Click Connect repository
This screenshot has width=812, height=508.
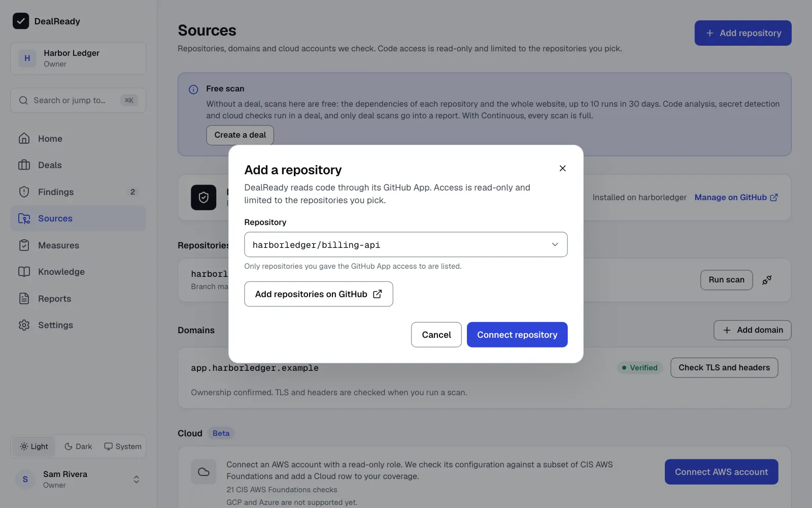[517, 335]
